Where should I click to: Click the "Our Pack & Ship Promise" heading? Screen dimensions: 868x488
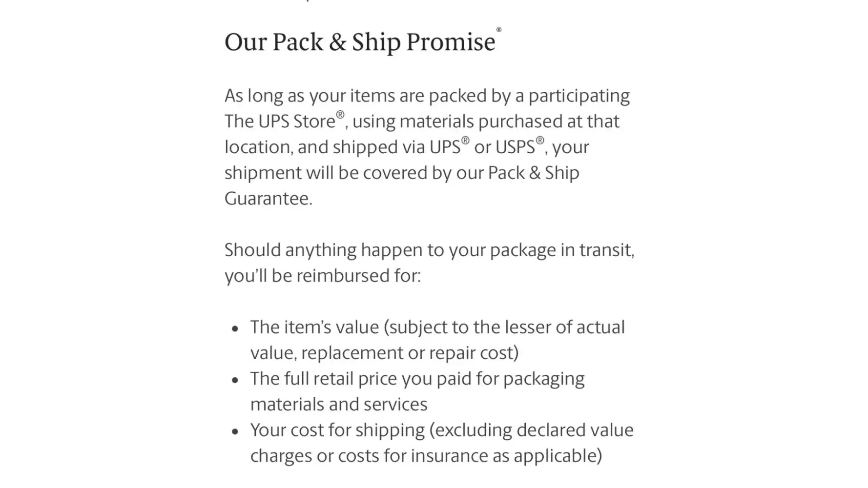tap(360, 42)
